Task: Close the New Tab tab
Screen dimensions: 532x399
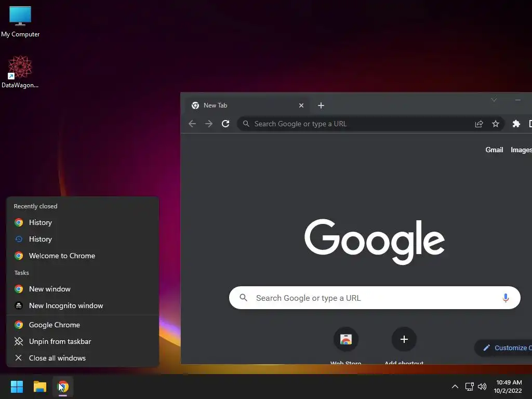Action: 301,105
